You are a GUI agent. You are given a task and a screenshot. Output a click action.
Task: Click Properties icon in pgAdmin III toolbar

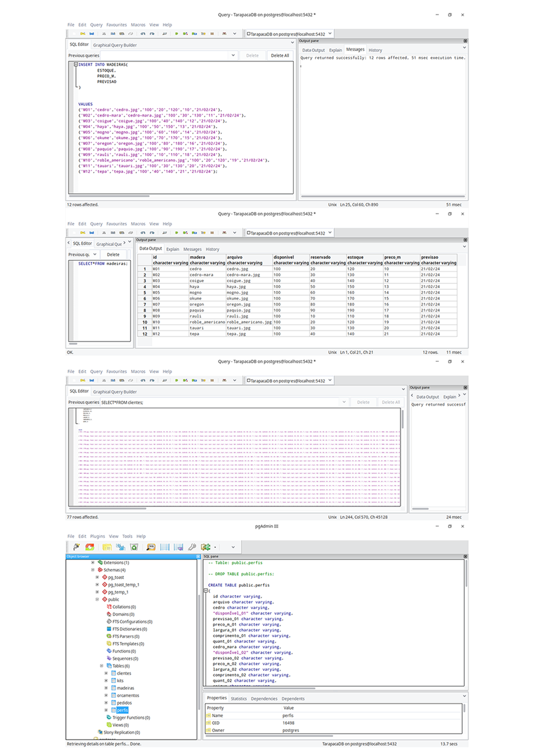click(107, 547)
